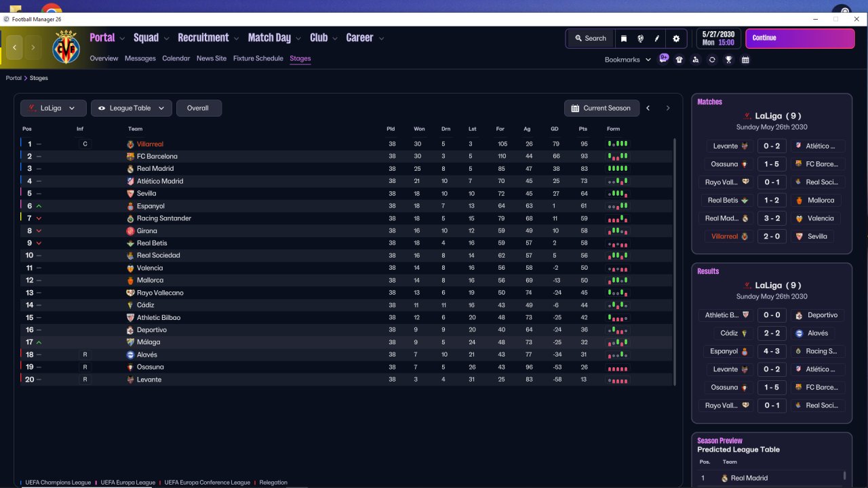Click the Girona crest in the league table
The height and width of the screenshot is (488, 868).
point(131,231)
